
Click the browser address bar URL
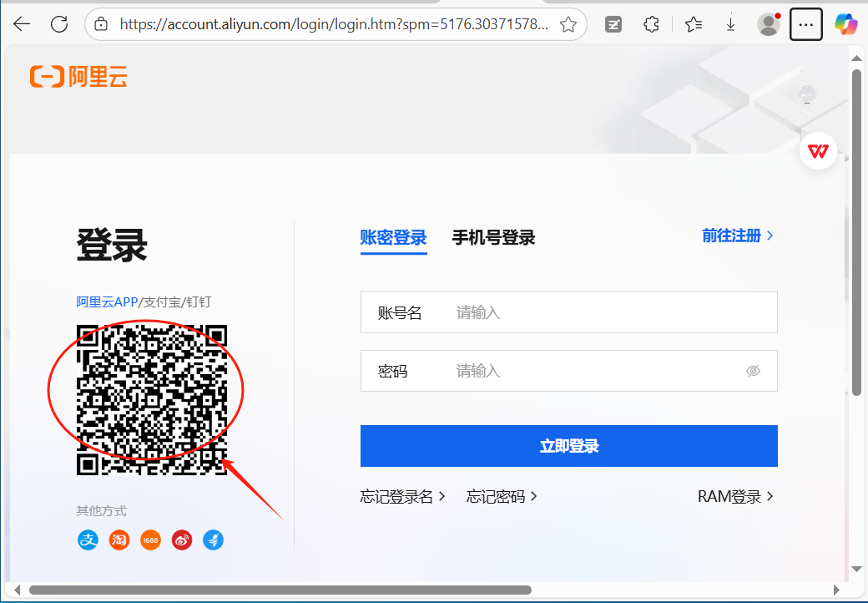click(x=334, y=24)
